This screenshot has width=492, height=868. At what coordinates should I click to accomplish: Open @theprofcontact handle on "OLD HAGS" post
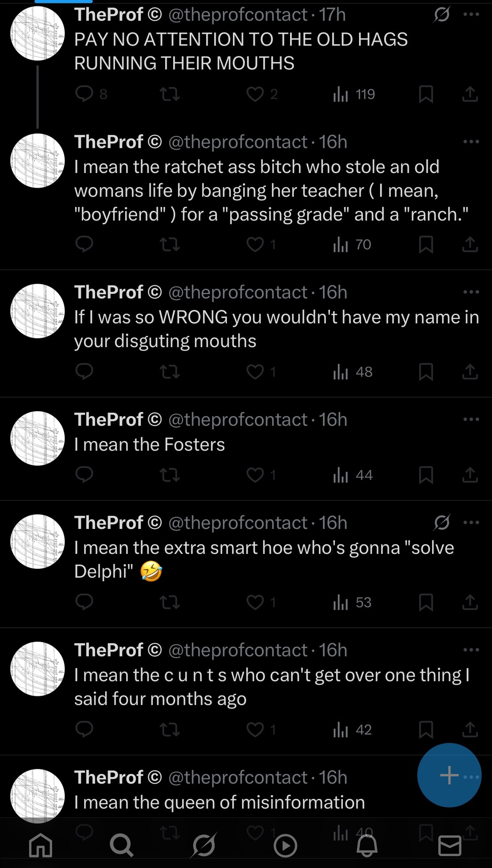[238, 15]
